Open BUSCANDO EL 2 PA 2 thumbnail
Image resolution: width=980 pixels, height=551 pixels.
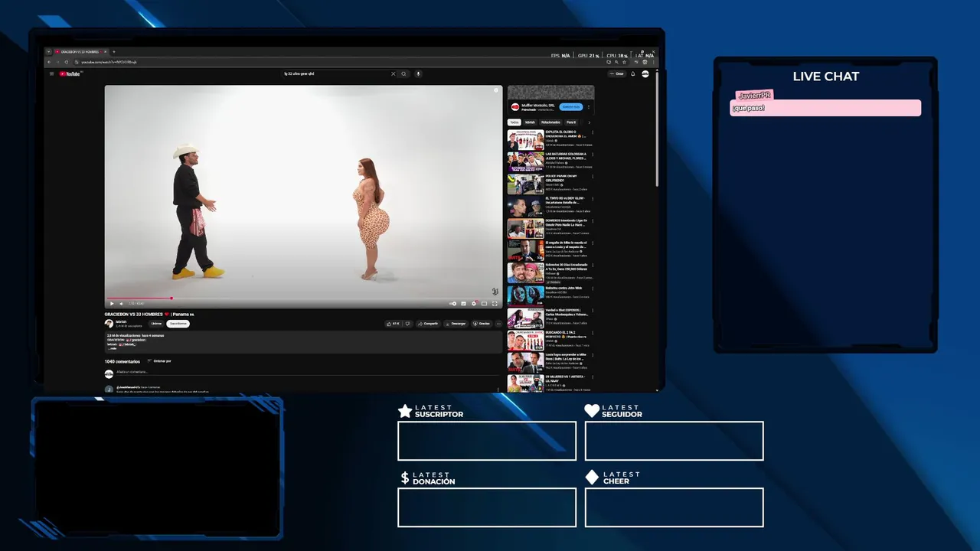tap(525, 340)
